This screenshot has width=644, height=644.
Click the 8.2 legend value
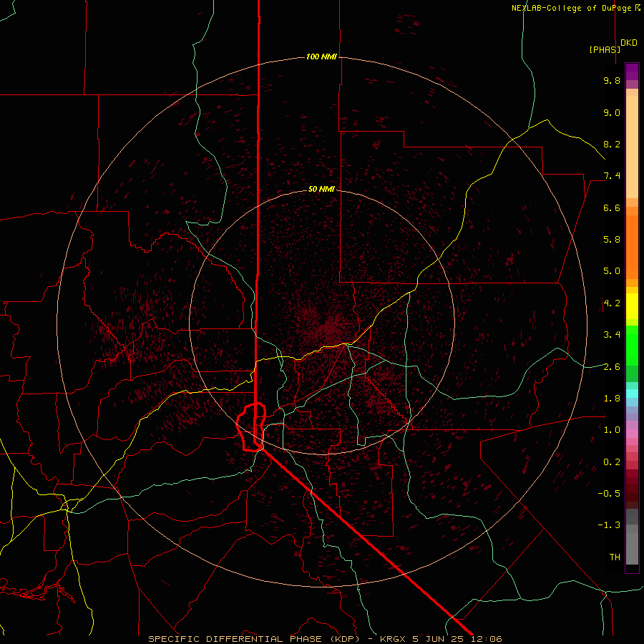612,144
